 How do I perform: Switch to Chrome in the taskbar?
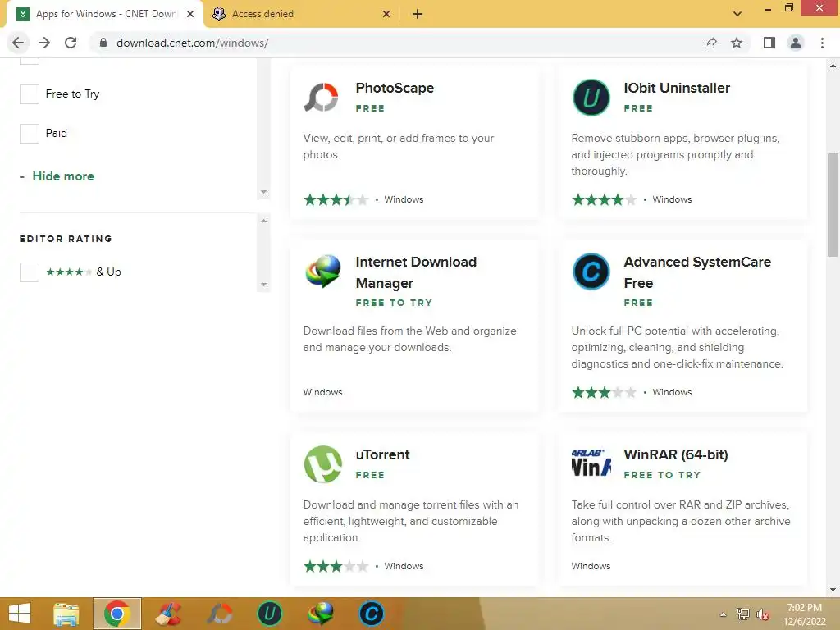click(117, 614)
